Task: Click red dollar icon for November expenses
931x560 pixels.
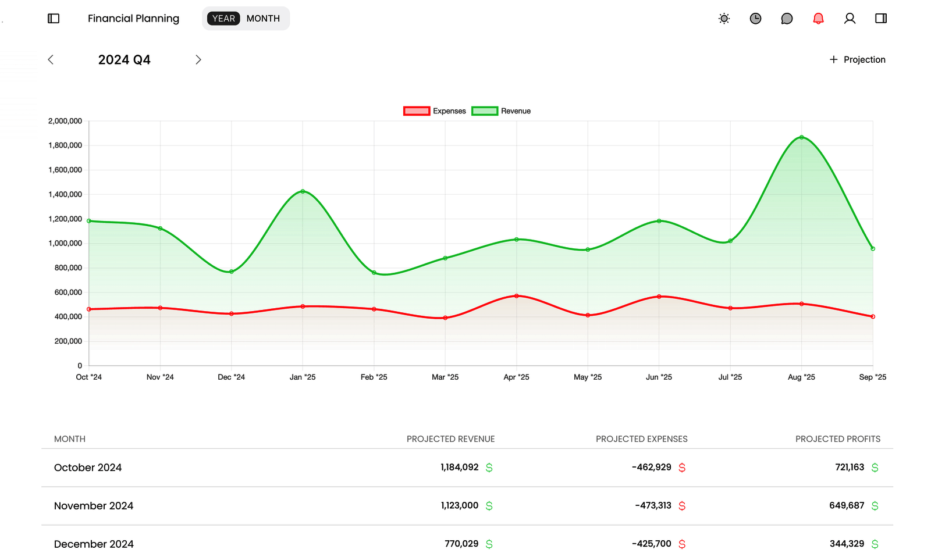Action: pos(682,506)
